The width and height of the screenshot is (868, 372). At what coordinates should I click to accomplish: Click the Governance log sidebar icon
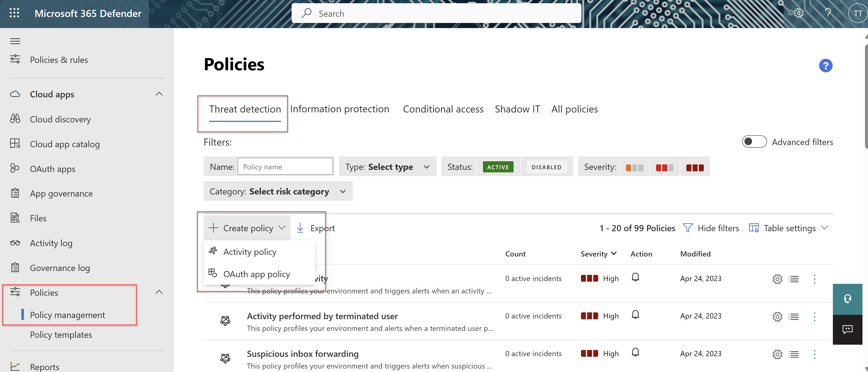(x=15, y=267)
